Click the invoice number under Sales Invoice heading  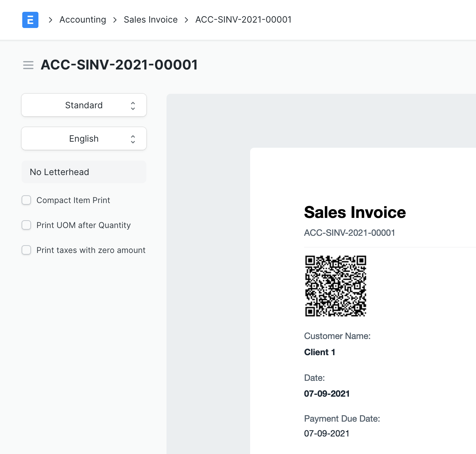click(350, 233)
